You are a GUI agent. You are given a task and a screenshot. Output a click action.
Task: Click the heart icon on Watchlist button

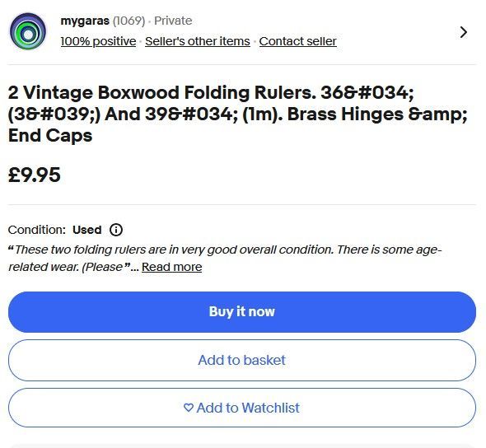click(x=189, y=408)
